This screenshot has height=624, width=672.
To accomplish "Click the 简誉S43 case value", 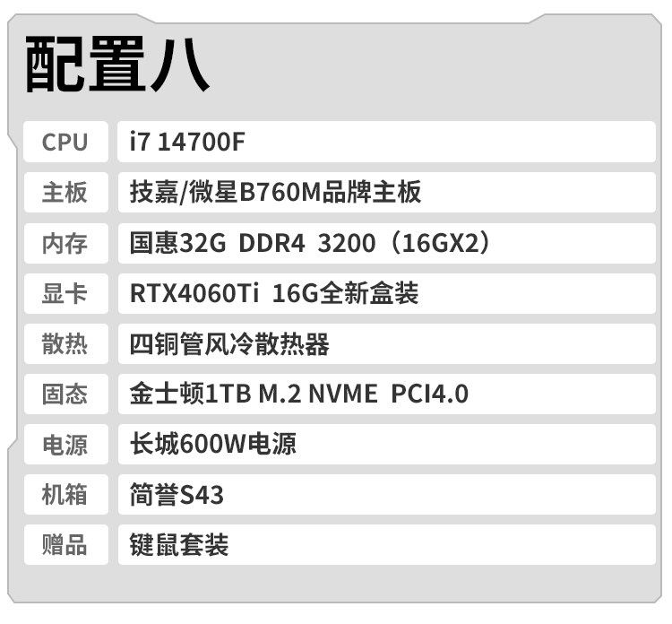I will click(386, 494).
